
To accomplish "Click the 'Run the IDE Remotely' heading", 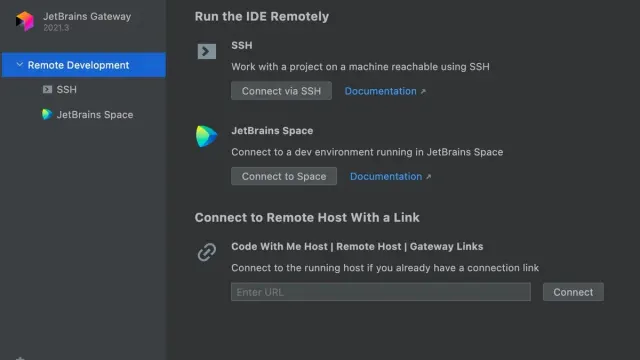I will (262, 16).
